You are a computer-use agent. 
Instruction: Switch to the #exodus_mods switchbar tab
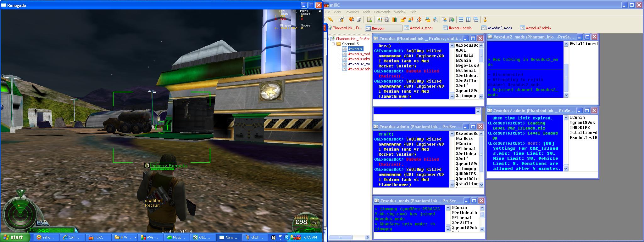click(x=421, y=28)
